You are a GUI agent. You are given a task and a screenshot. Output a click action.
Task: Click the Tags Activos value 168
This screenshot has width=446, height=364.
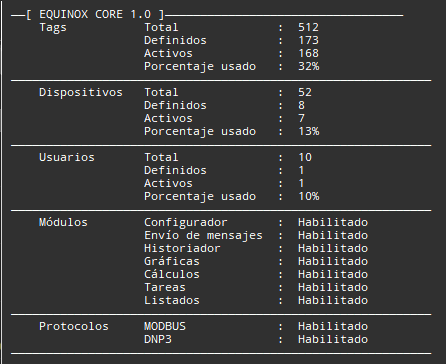click(308, 53)
